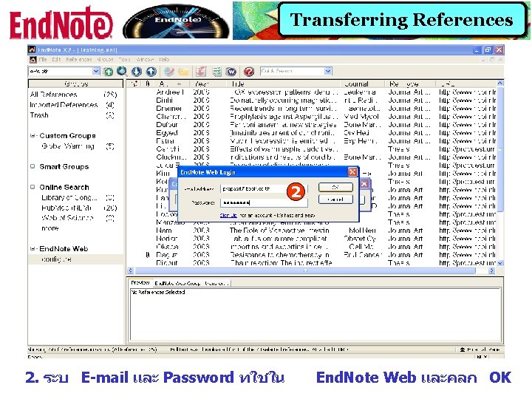Click the paperclip icon on the Paquz row
Screen dimensions: 532x399
[x=148, y=255]
